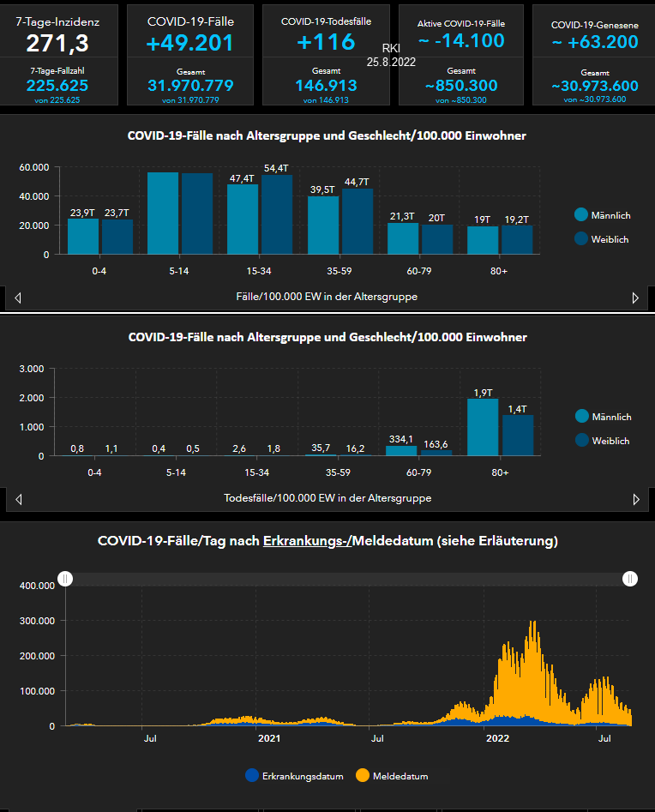Click the 54,4T bar for ages 15-34
The height and width of the screenshot is (812, 655).
click(276, 214)
